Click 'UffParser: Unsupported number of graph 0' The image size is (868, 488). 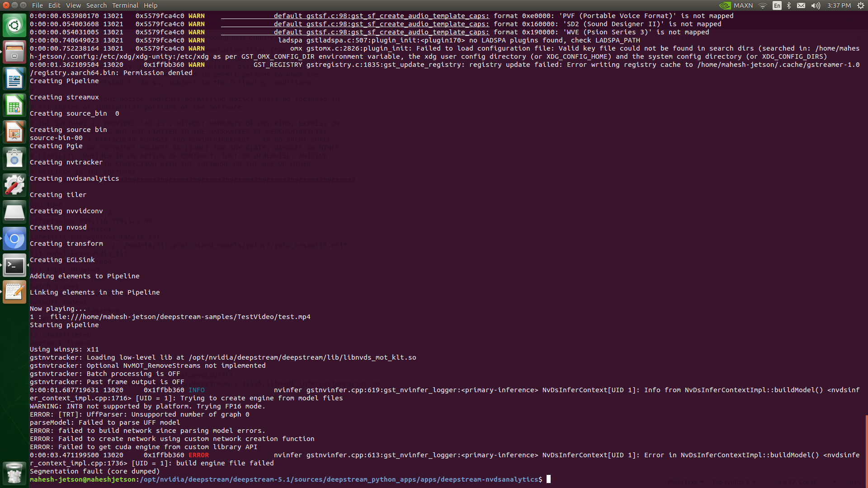168,414
